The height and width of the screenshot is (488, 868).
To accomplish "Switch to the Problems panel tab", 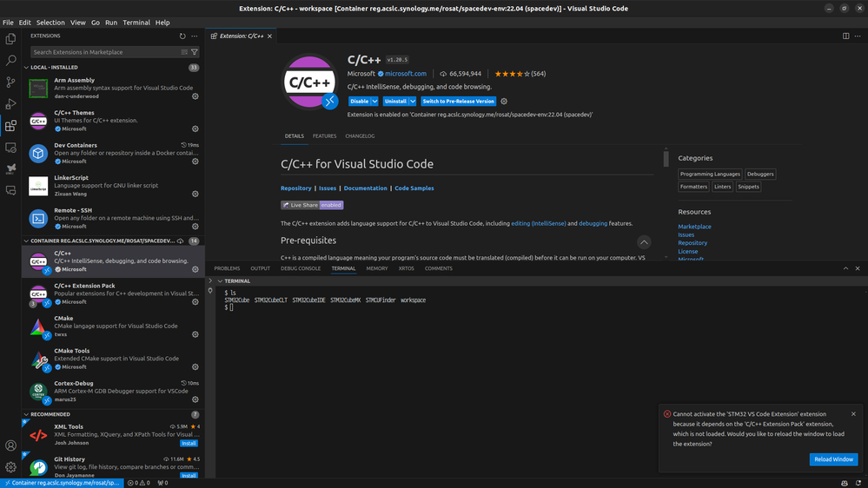I will tap(227, 268).
